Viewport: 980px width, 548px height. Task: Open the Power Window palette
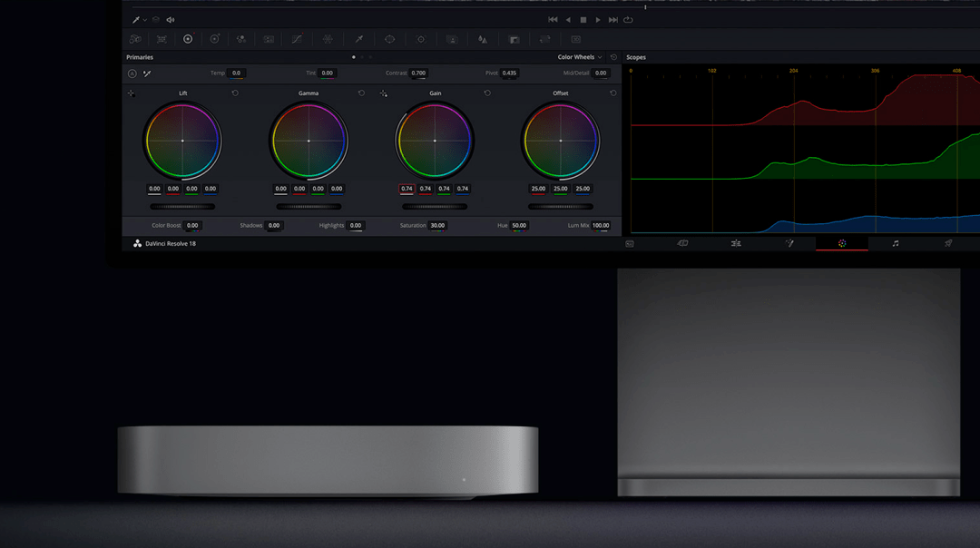(x=389, y=39)
